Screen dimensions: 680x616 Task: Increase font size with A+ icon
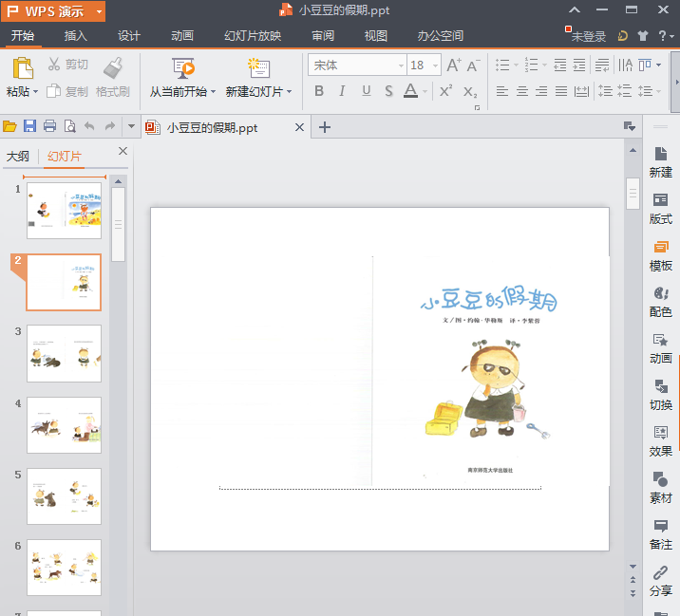point(454,65)
